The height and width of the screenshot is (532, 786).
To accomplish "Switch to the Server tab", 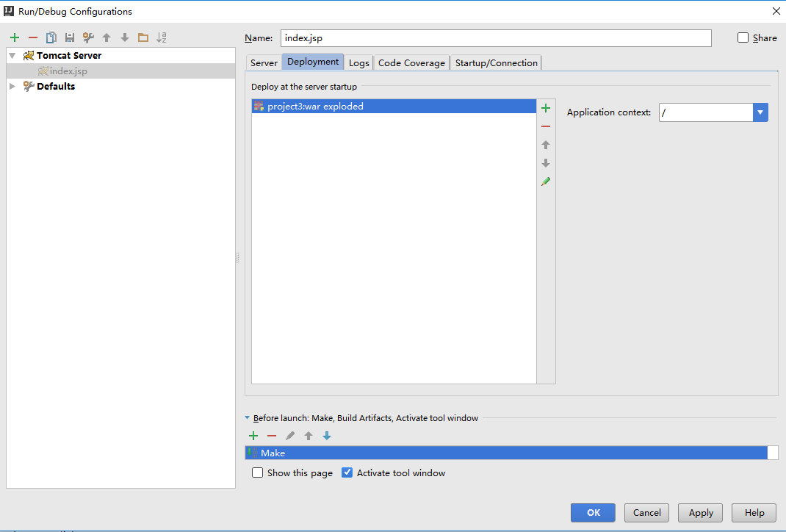I will click(264, 62).
